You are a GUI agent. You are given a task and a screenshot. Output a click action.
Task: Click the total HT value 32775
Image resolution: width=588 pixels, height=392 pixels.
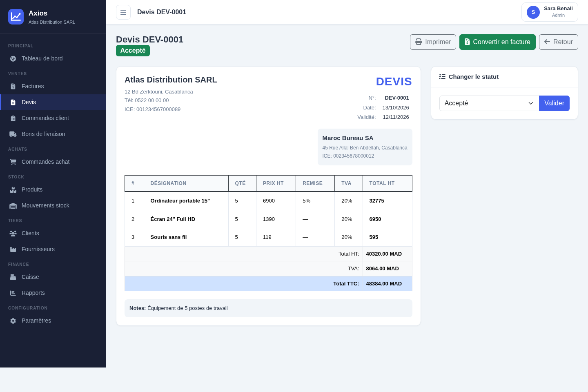click(x=376, y=201)
